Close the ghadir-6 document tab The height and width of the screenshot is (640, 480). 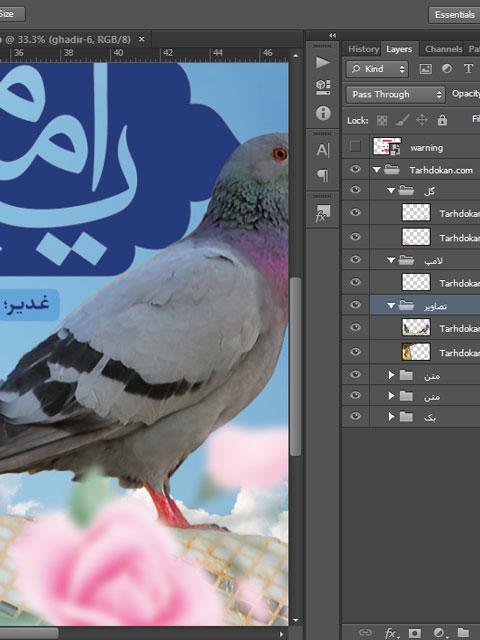click(x=142, y=39)
